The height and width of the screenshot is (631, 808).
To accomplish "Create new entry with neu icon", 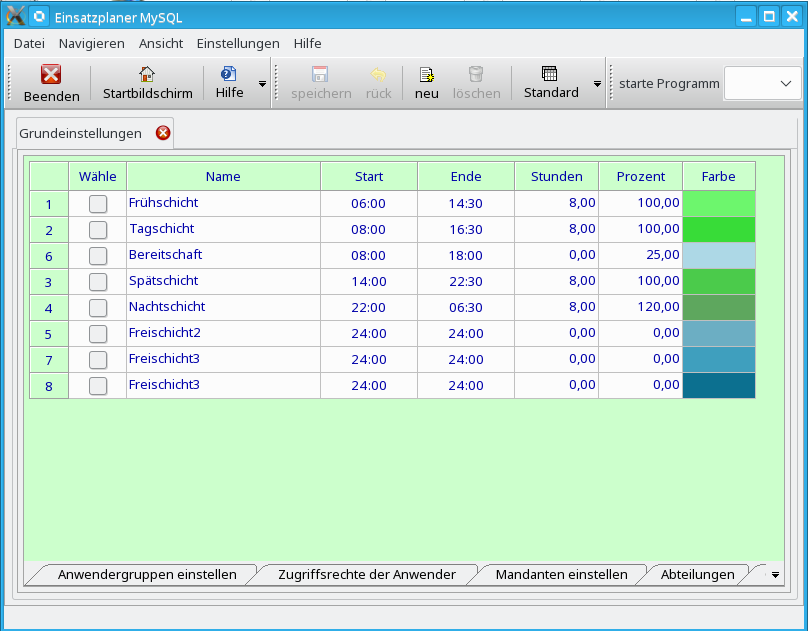I will 427,75.
